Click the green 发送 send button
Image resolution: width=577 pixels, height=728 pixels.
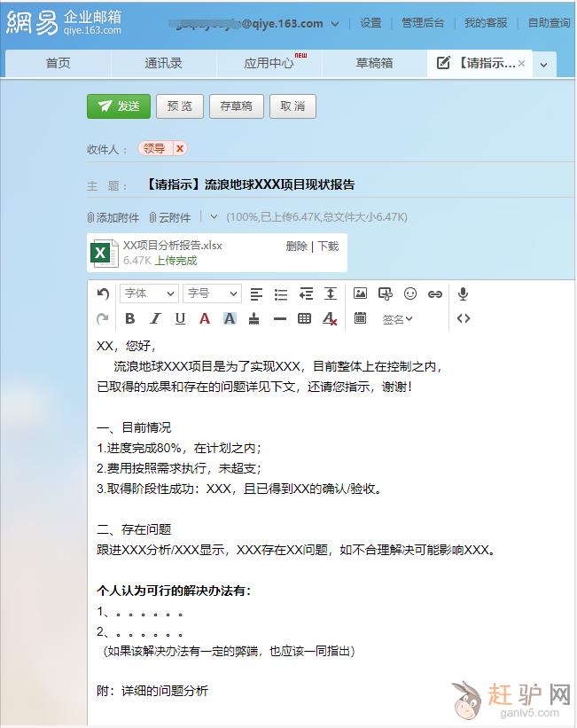[119, 106]
